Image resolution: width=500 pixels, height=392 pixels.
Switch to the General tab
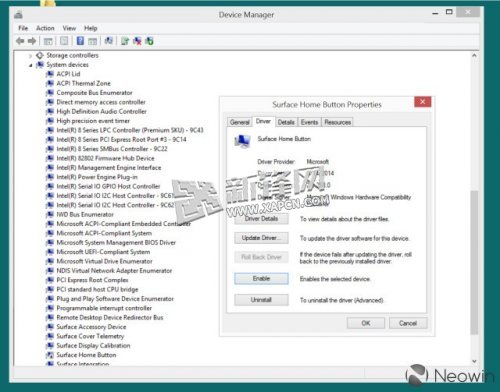(x=240, y=122)
